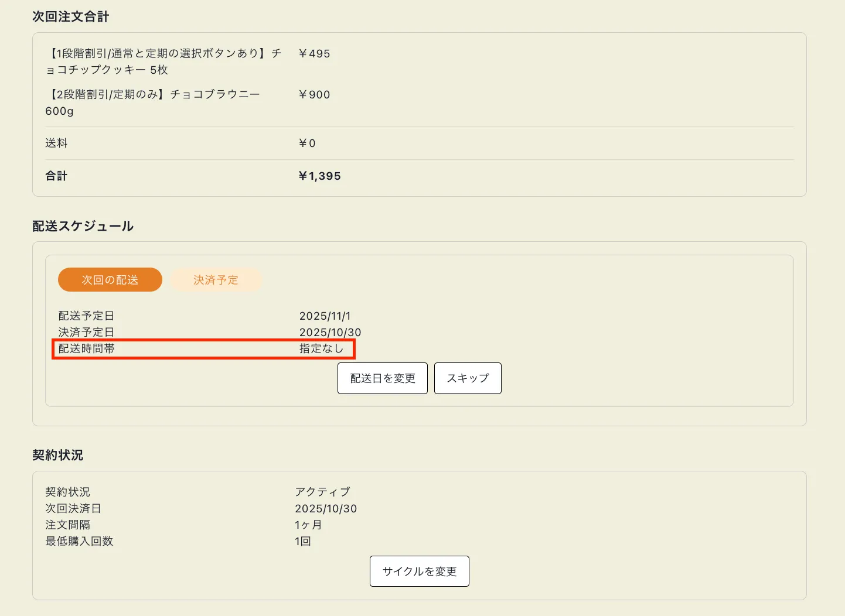This screenshot has height=616, width=845.
Task: Click the delivery date 2025/11/1
Action: [x=325, y=316]
